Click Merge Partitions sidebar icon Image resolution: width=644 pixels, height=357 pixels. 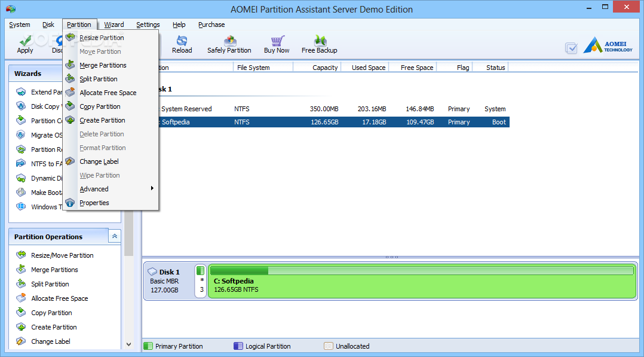coord(21,270)
